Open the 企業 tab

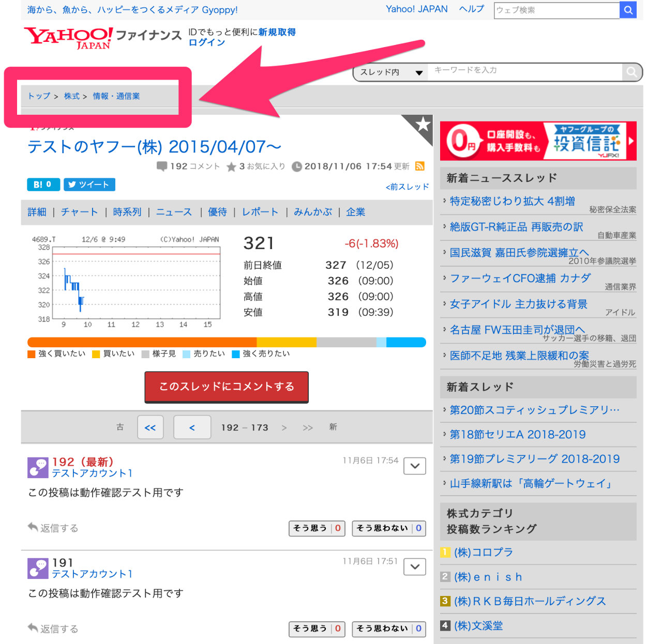(x=356, y=212)
